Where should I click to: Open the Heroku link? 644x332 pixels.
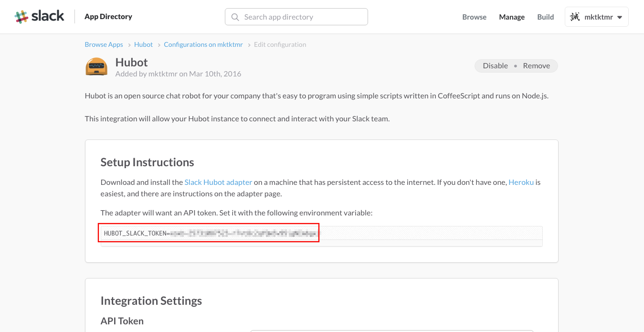521,182
